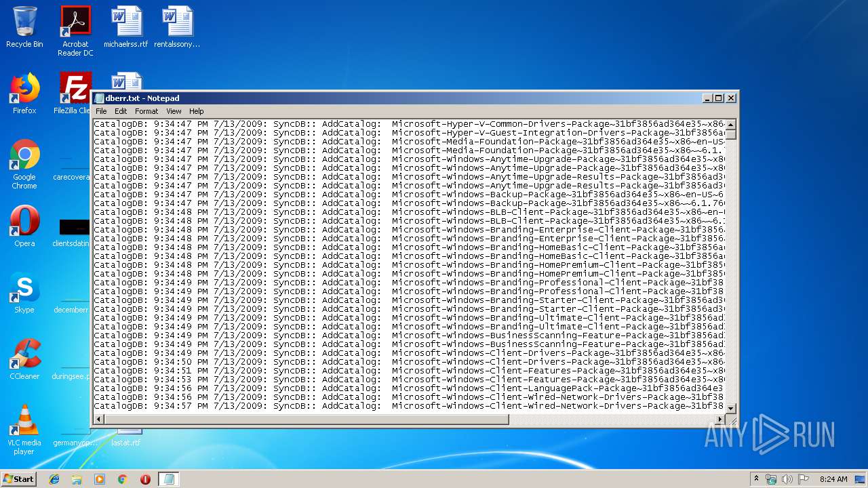Click the Microsoft-Hyper-V-Common-Drivers-Package line

coord(409,124)
